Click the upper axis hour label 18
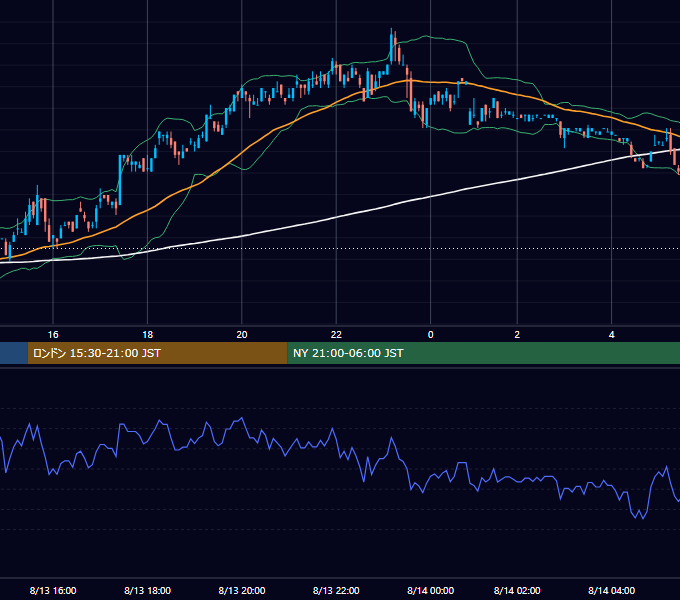680x600 pixels. click(x=147, y=335)
